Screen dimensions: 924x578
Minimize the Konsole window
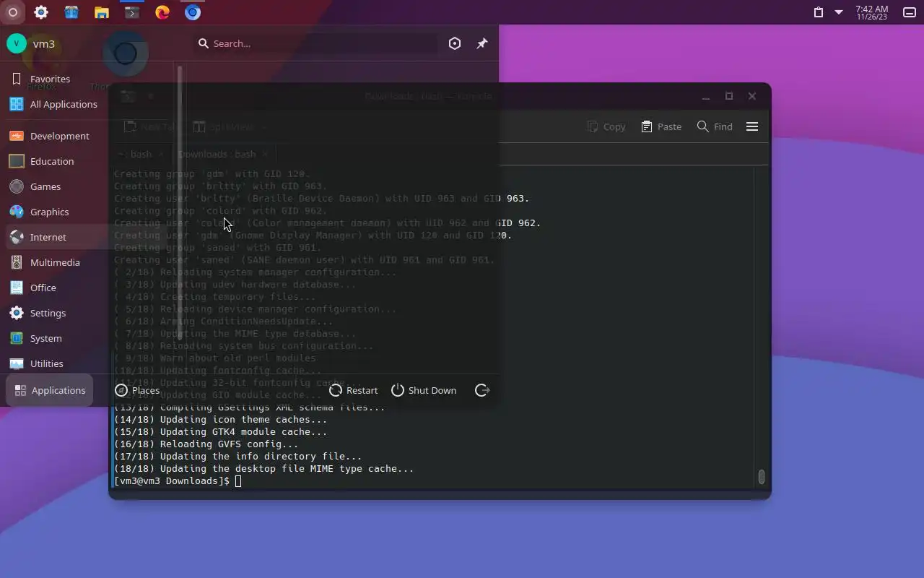pyautogui.click(x=706, y=96)
